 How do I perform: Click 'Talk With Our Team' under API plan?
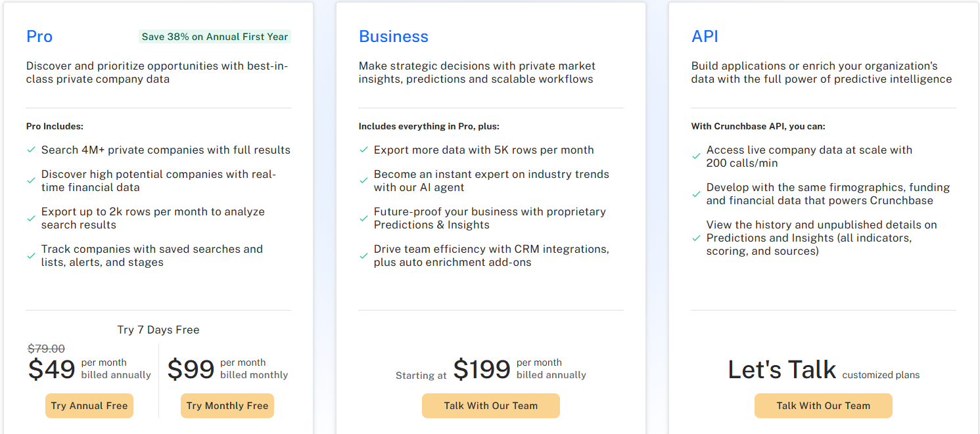tap(823, 406)
